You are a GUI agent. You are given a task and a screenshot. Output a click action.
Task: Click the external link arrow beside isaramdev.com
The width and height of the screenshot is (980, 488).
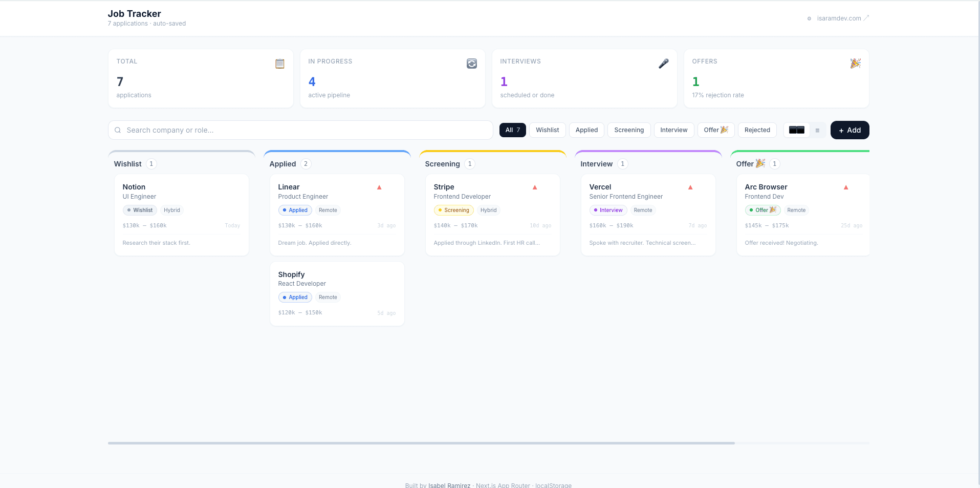point(866,18)
